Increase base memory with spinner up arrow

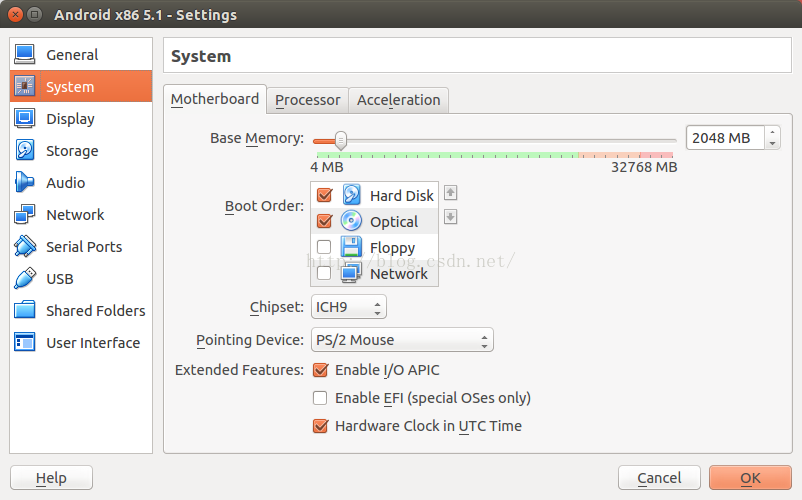(772, 132)
